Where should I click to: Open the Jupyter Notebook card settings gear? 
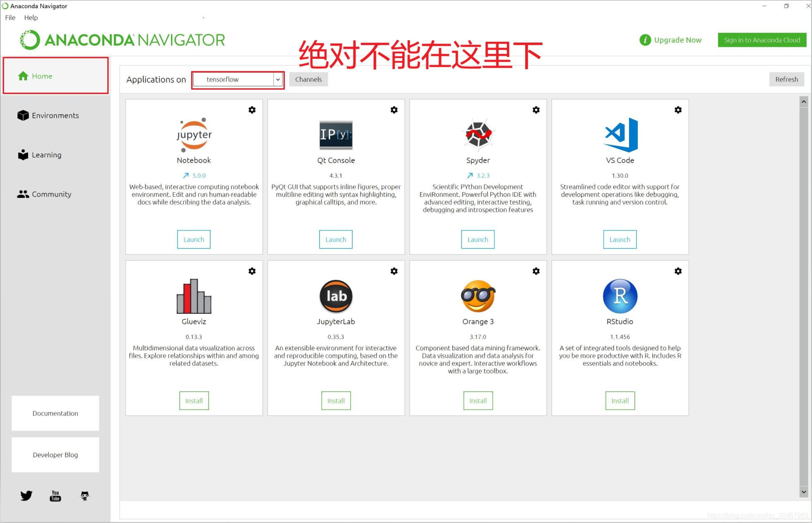click(x=252, y=110)
